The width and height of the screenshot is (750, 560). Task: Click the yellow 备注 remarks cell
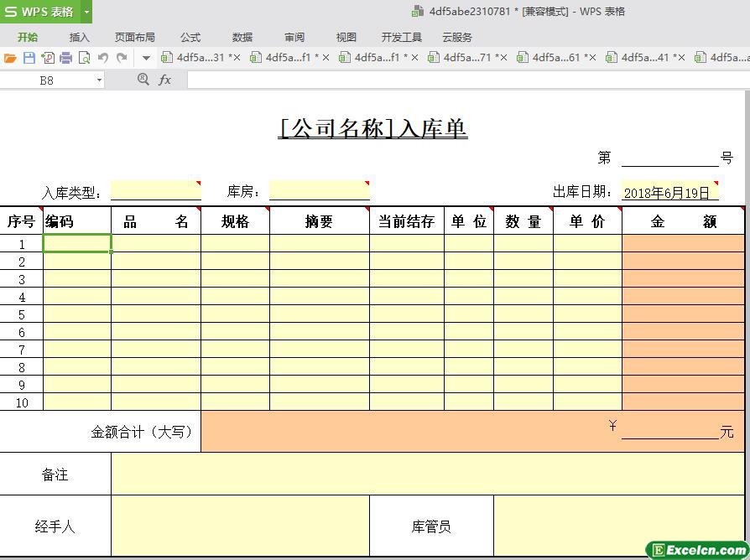[428, 474]
